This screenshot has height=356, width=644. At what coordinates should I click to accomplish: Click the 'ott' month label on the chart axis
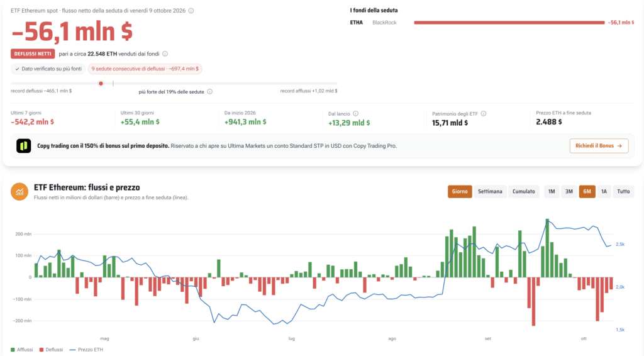point(584,339)
